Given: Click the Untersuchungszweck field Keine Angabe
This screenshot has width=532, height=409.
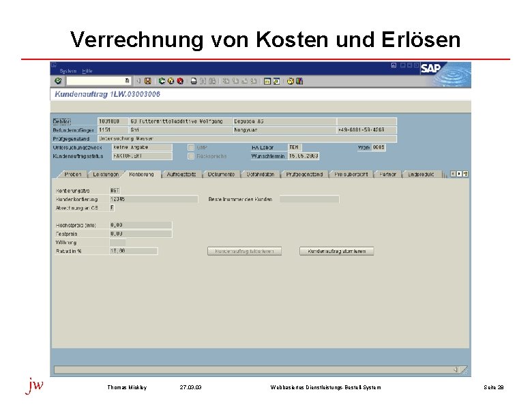Looking at the screenshot, I should (x=142, y=147).
